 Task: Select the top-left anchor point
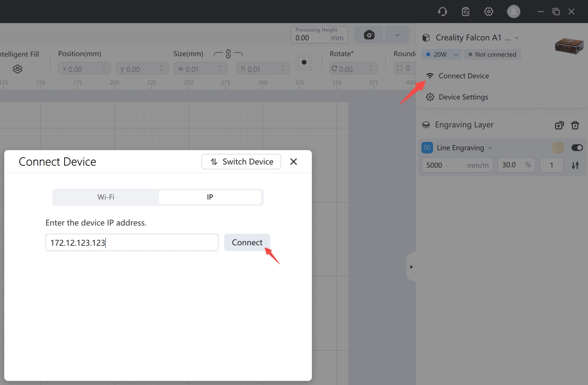[x=298, y=56]
